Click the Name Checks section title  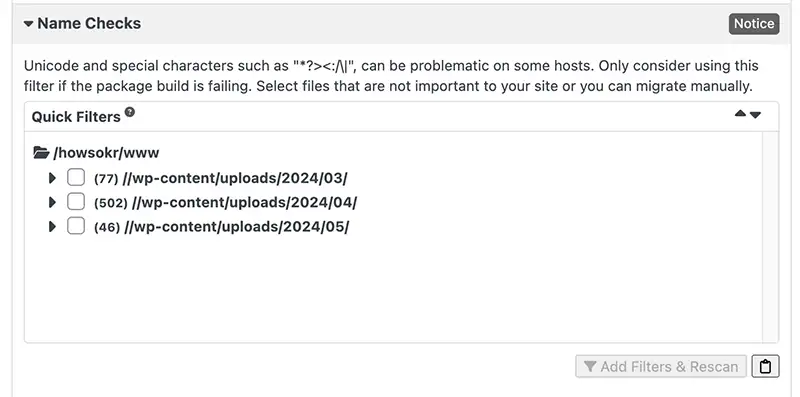coord(89,23)
